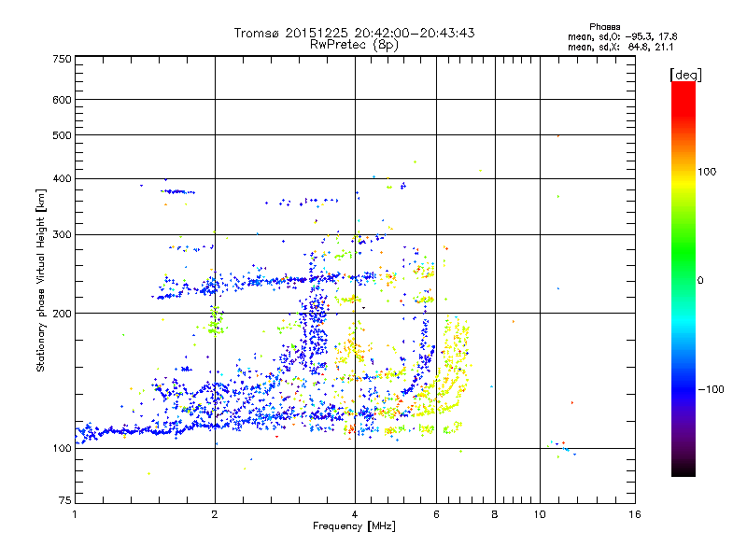This screenshot has width=747, height=560.
Task: Click the x-axis tick label '4'
Action: 355,514
